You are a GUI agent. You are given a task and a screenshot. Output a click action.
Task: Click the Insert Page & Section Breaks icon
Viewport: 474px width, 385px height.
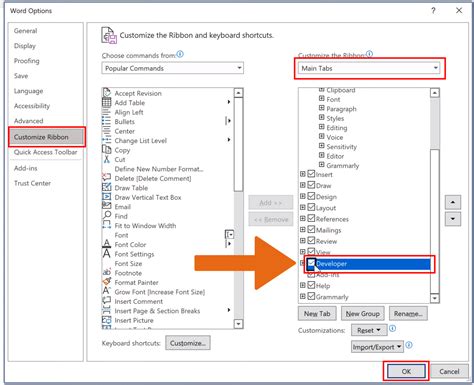pos(106,310)
